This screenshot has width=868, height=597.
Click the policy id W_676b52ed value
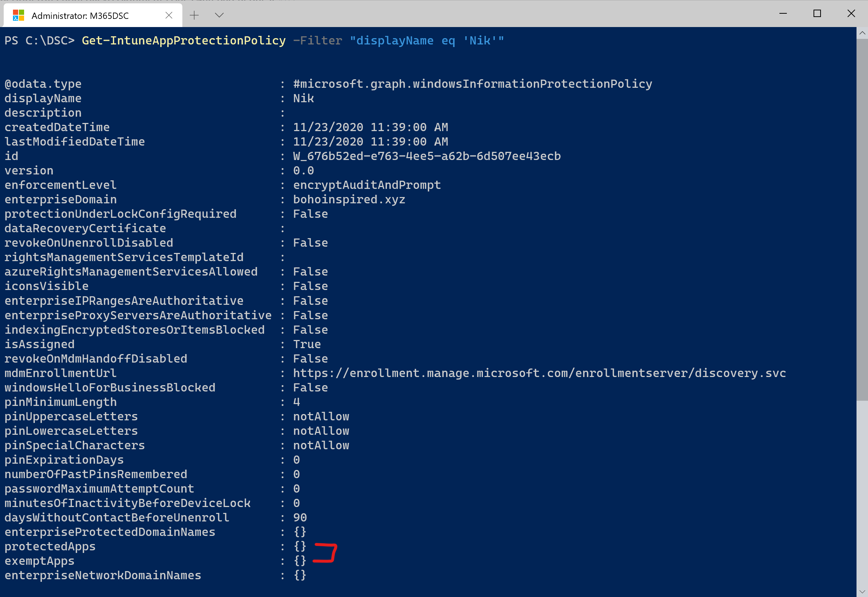[427, 156]
